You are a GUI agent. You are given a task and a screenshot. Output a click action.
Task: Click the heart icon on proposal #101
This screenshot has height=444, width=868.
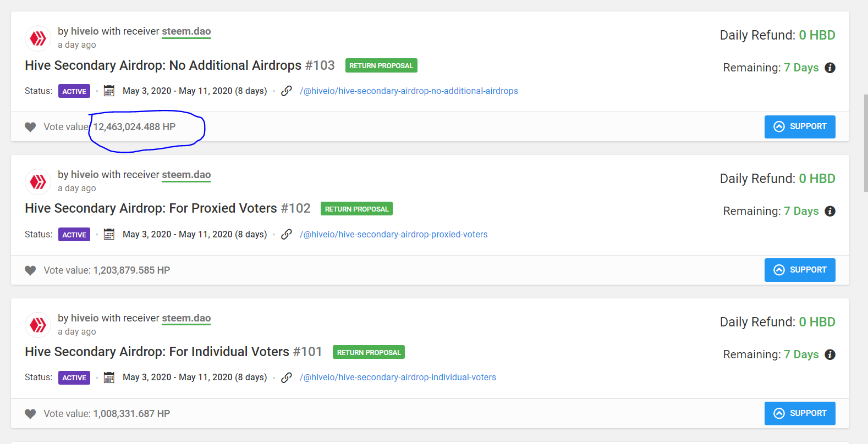(30, 414)
